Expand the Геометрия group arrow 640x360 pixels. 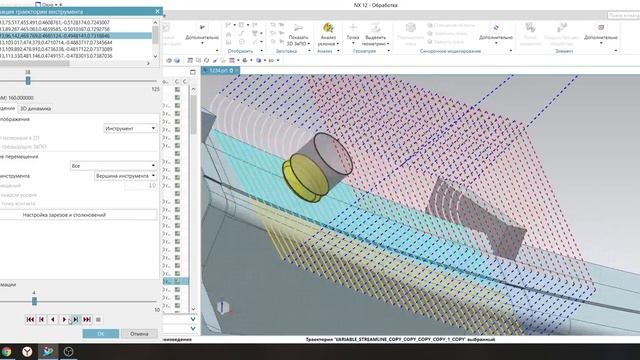[x=388, y=51]
